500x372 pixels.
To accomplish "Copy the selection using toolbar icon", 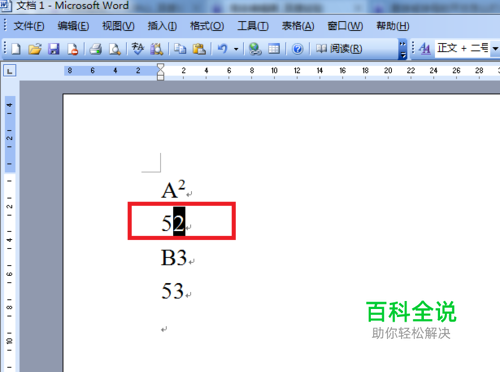I will coord(180,49).
